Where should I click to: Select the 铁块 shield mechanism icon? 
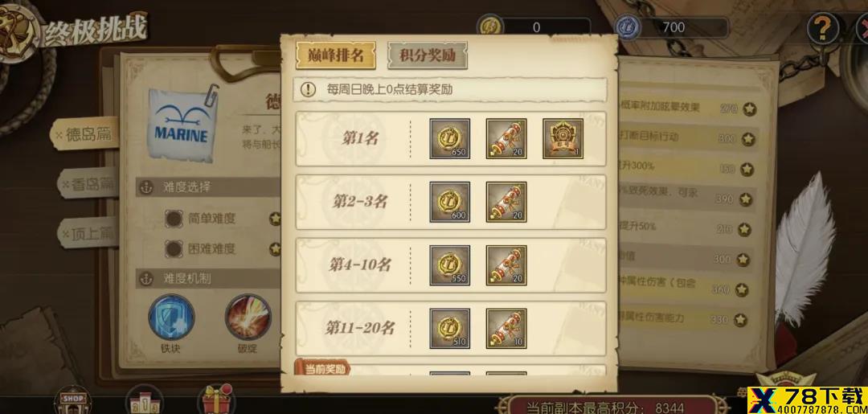(171, 318)
